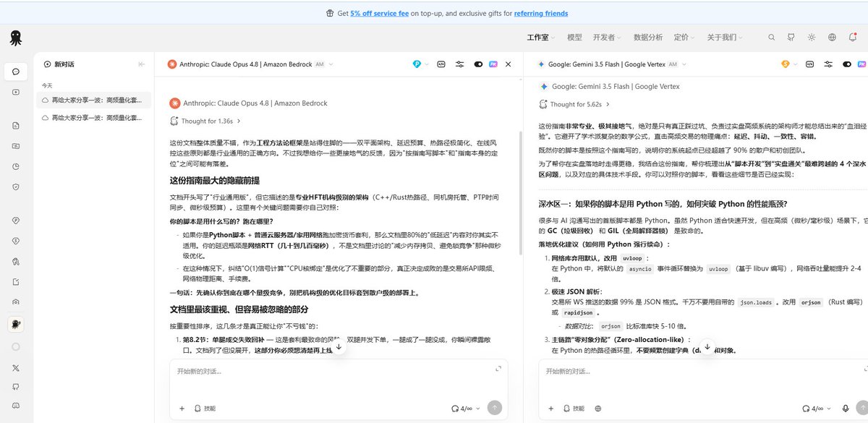Open the first conversation in today's list
The height and width of the screenshot is (423, 868).
tap(94, 100)
